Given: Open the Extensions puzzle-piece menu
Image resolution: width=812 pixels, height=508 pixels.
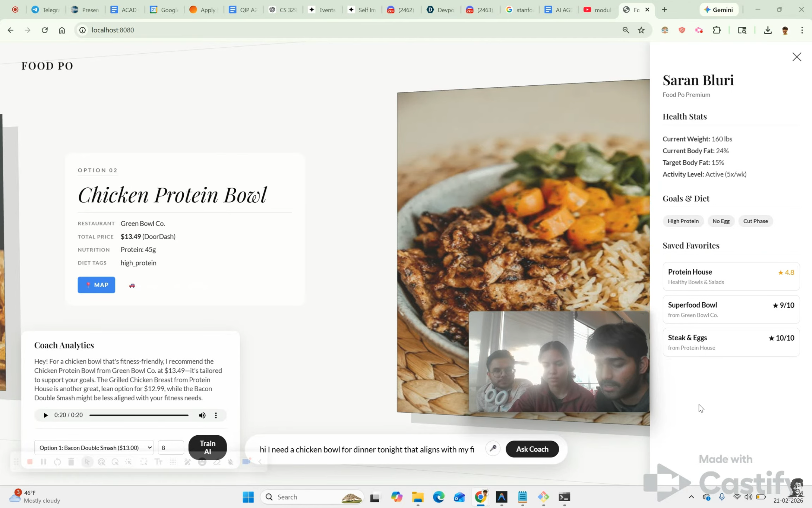Looking at the screenshot, I should [x=717, y=30].
